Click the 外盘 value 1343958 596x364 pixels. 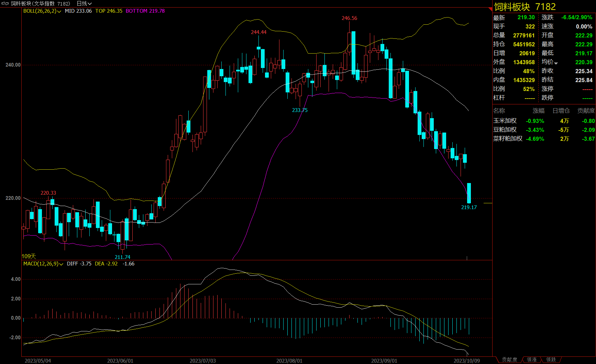pyautogui.click(x=524, y=62)
